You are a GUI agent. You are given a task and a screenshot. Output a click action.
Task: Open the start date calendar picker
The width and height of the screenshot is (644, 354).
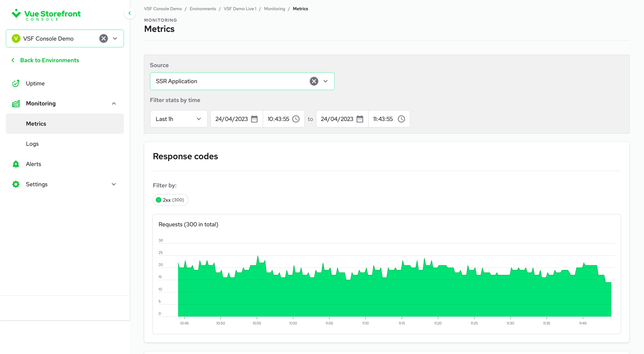tap(254, 119)
